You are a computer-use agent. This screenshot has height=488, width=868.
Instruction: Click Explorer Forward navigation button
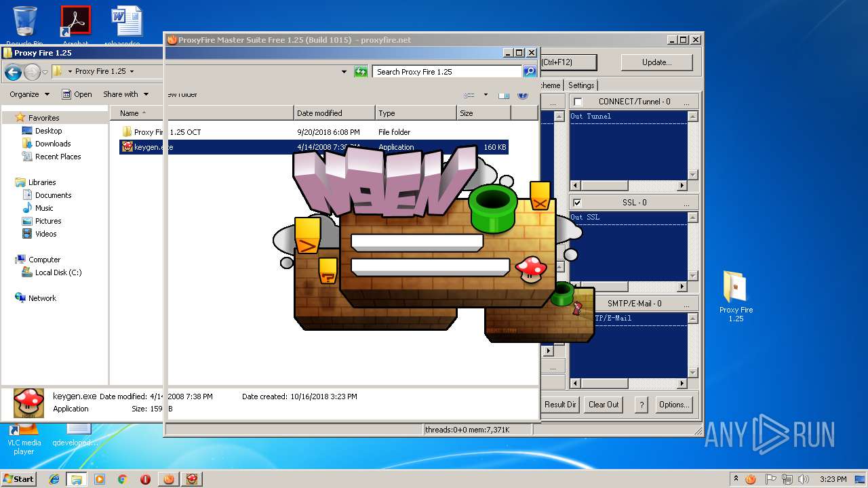(32, 71)
